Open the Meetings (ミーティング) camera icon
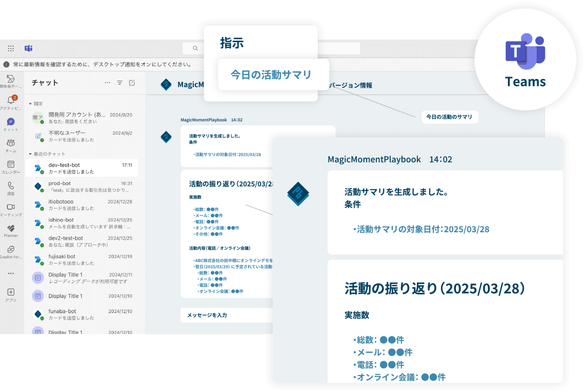Screen dimensions: 585x392 point(11,207)
